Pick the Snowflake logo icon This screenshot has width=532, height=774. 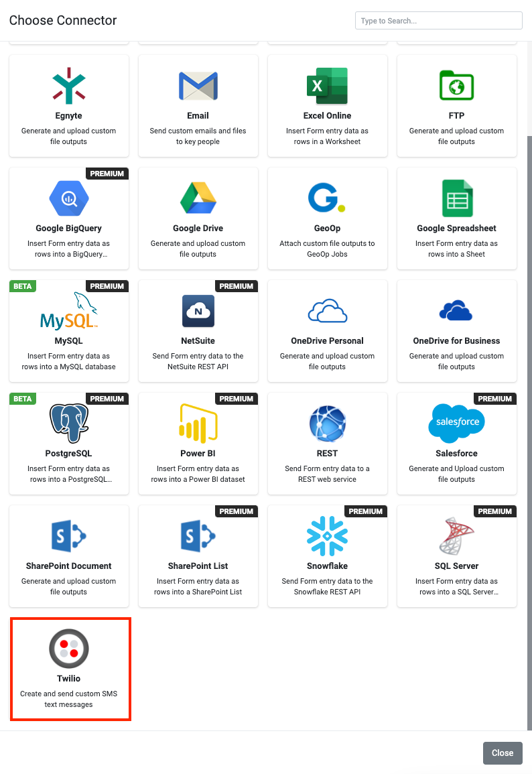pyautogui.click(x=327, y=536)
